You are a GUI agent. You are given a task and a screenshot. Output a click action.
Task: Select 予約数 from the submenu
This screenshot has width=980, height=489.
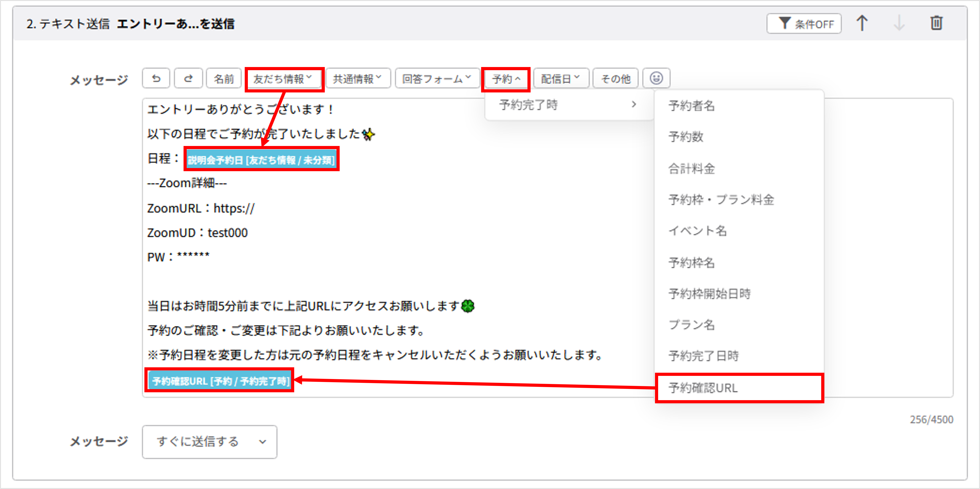(739, 137)
